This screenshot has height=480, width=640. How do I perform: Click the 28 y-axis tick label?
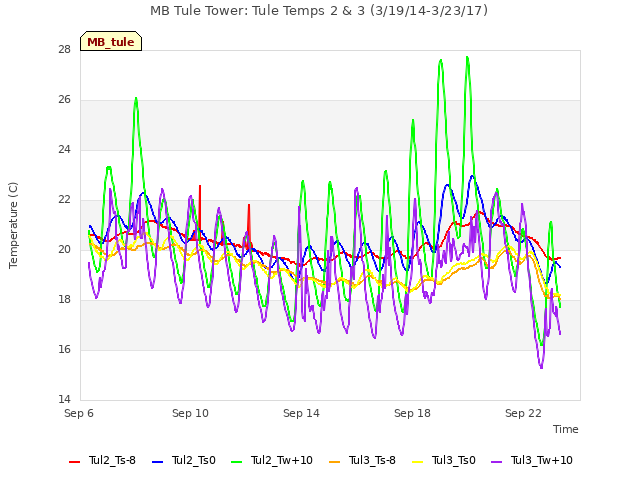[x=64, y=50]
